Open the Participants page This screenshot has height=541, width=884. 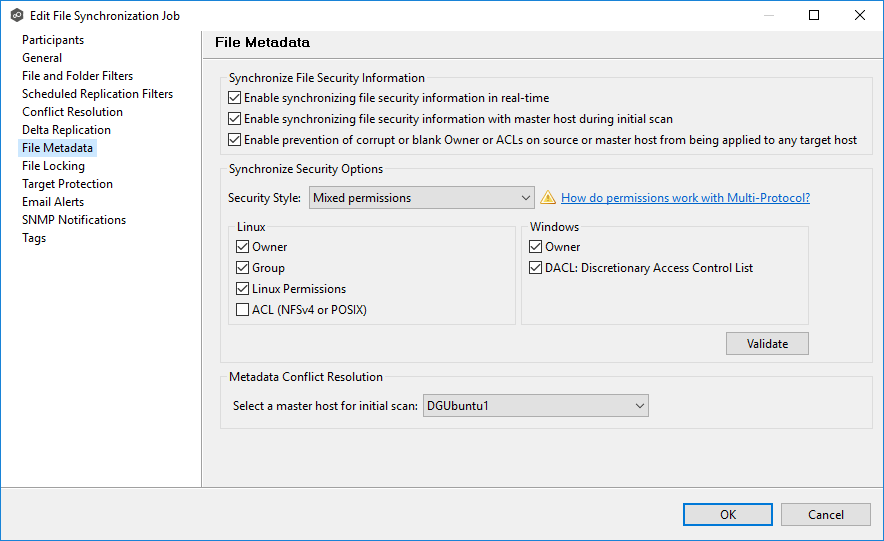53,40
